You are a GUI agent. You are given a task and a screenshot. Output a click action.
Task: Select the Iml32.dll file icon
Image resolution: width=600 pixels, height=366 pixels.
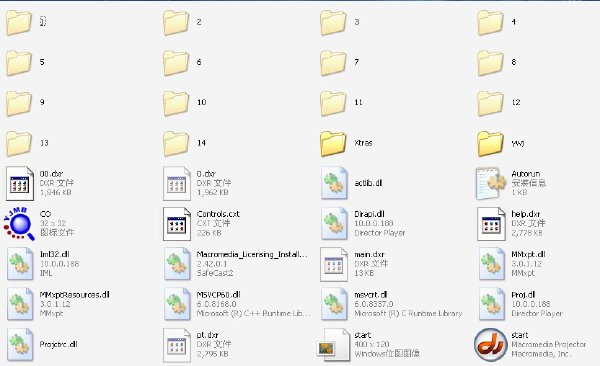point(20,264)
